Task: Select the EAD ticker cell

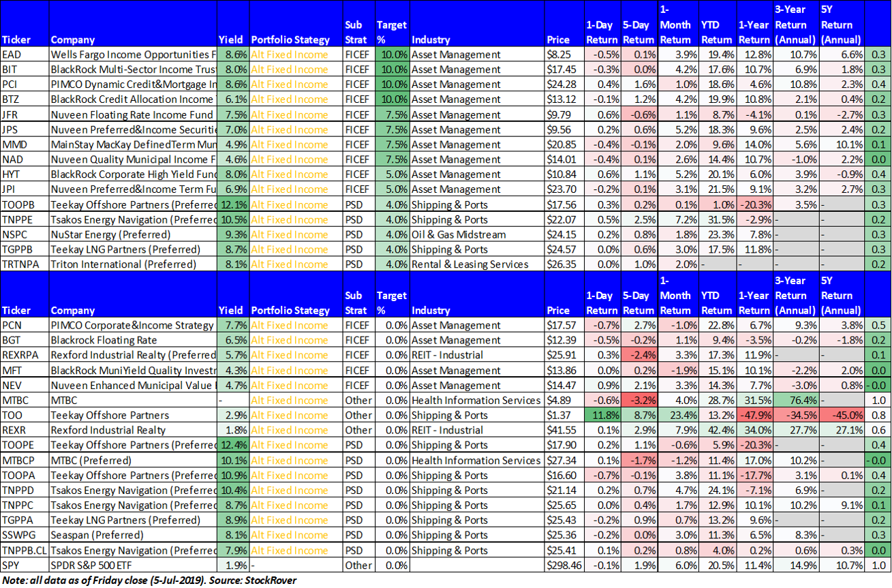Action: coord(25,55)
